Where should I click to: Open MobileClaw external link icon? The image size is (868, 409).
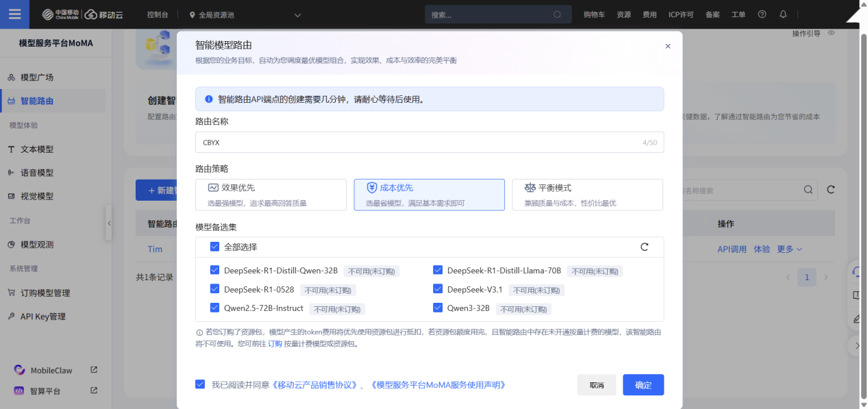[94, 370]
